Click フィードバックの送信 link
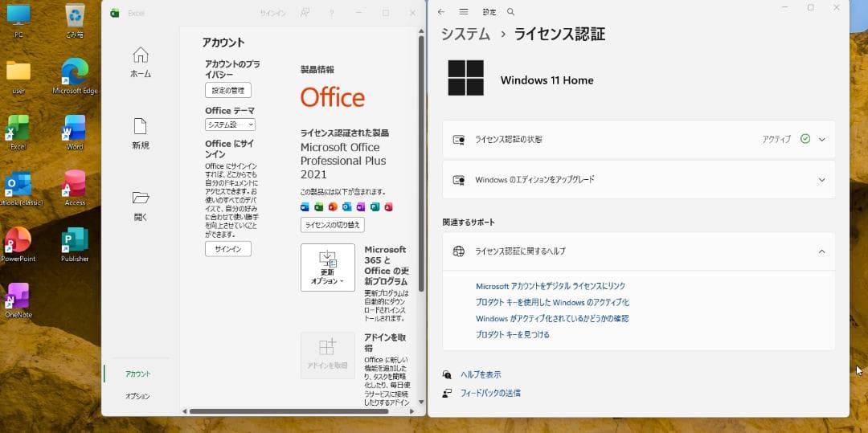The image size is (868, 433). 490,393
